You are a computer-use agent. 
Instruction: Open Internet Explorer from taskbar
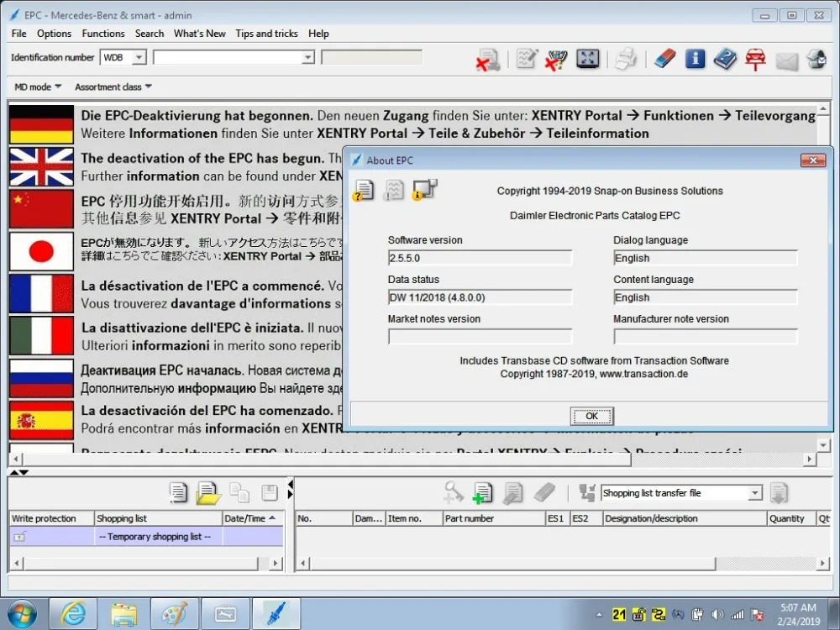pos(72,614)
